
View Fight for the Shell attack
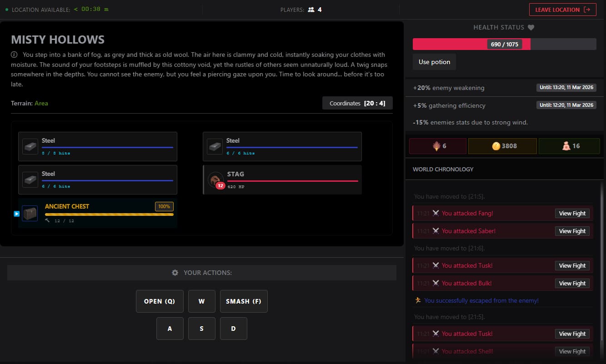tap(572, 351)
